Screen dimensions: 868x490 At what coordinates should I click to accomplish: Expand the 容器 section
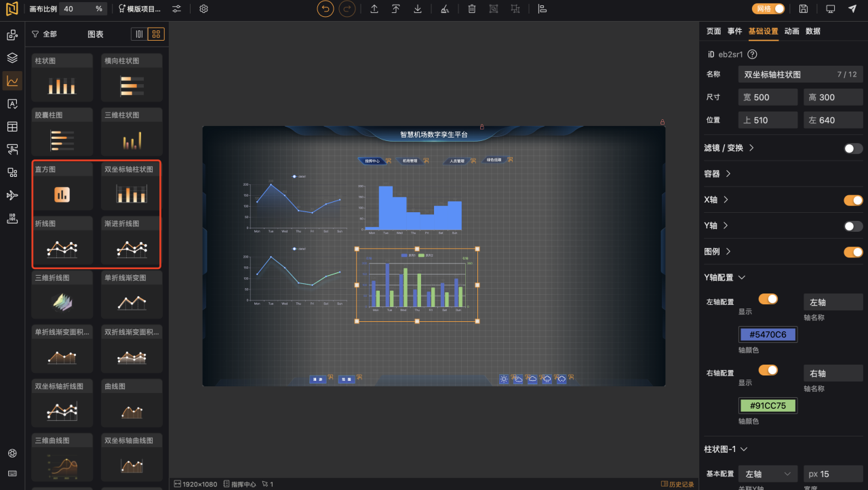pos(717,174)
